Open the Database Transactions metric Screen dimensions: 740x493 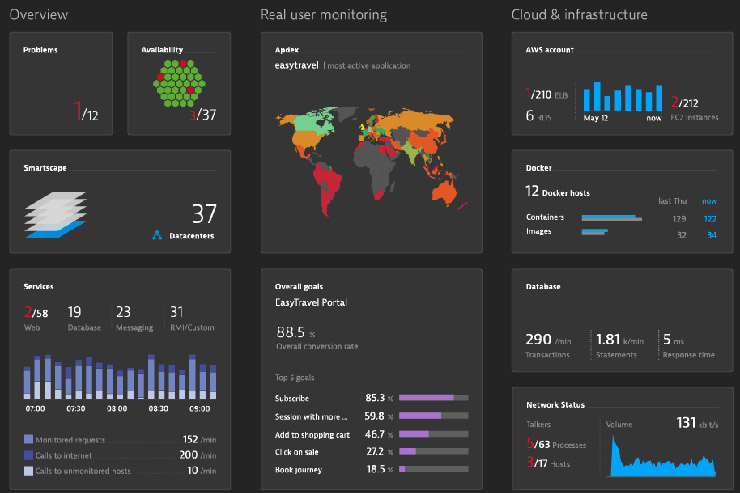click(546, 343)
